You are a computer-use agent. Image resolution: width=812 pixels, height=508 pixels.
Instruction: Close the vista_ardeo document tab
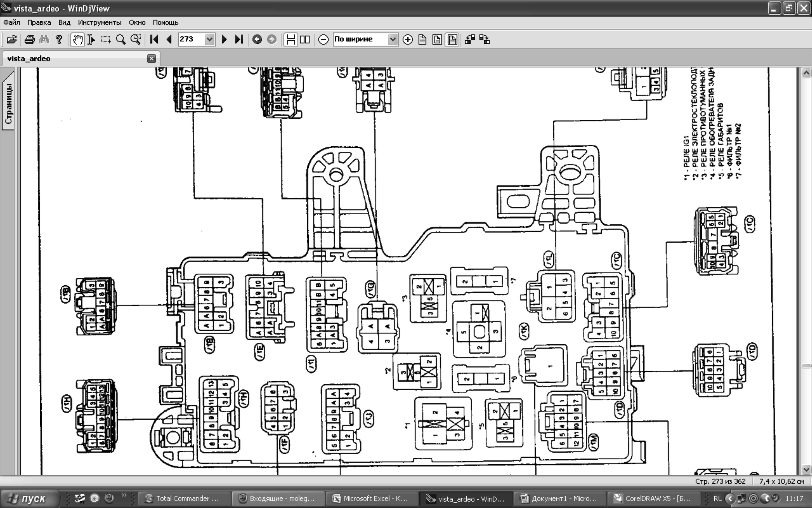pos(151,59)
